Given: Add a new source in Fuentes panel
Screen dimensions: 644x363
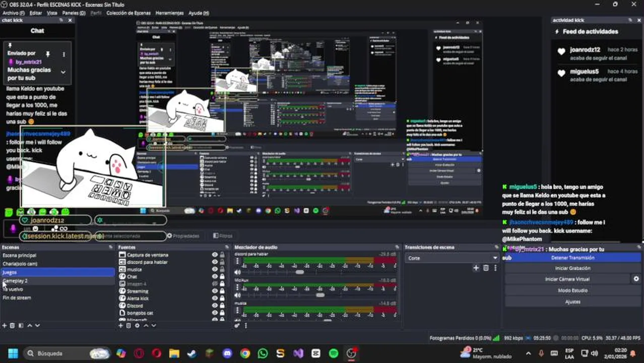Looking at the screenshot, I should pos(121,326).
